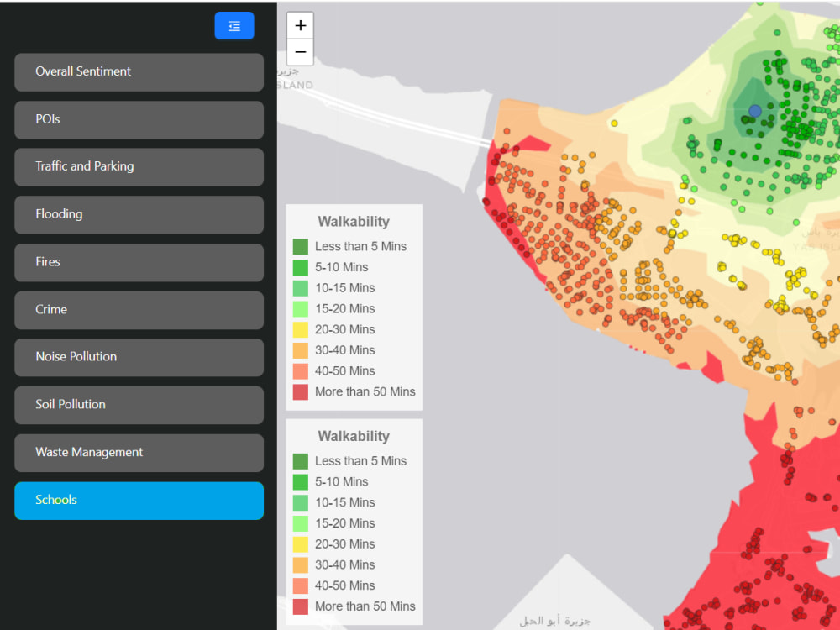This screenshot has height=630, width=840.
Task: Switch to Noise Pollution view
Action: (x=139, y=357)
